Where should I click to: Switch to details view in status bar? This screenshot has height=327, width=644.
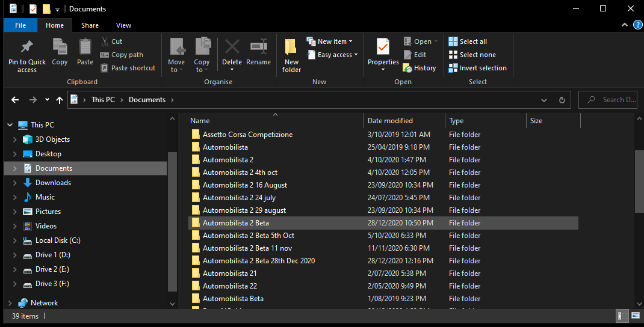(x=623, y=316)
